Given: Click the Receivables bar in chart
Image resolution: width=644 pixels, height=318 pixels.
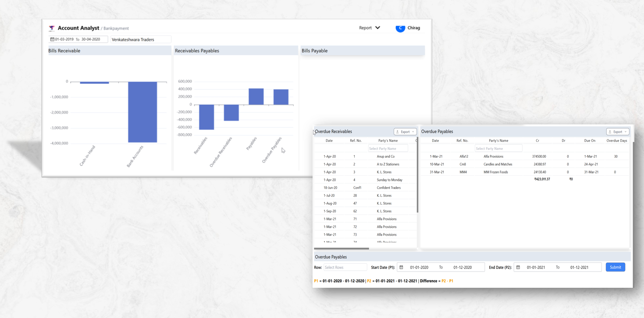Looking at the screenshot, I should coord(206,117).
